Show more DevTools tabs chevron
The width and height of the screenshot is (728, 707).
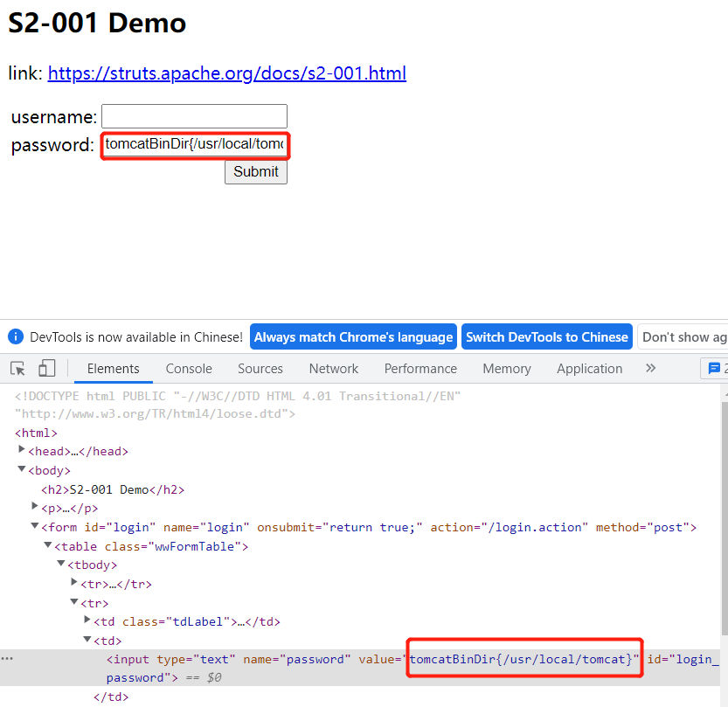(x=650, y=369)
